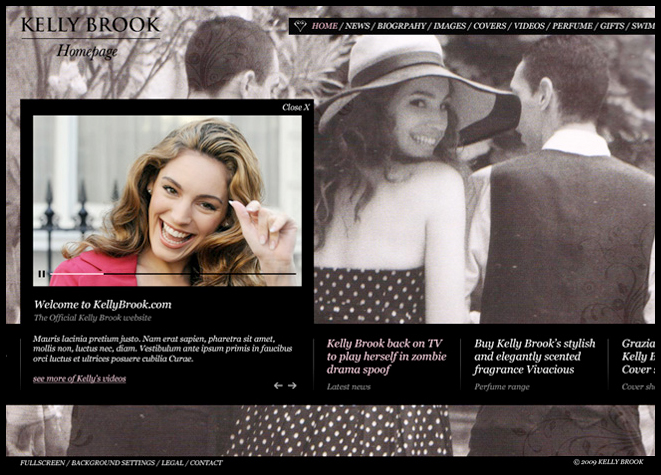Select the COVERS menu item

coord(489,26)
